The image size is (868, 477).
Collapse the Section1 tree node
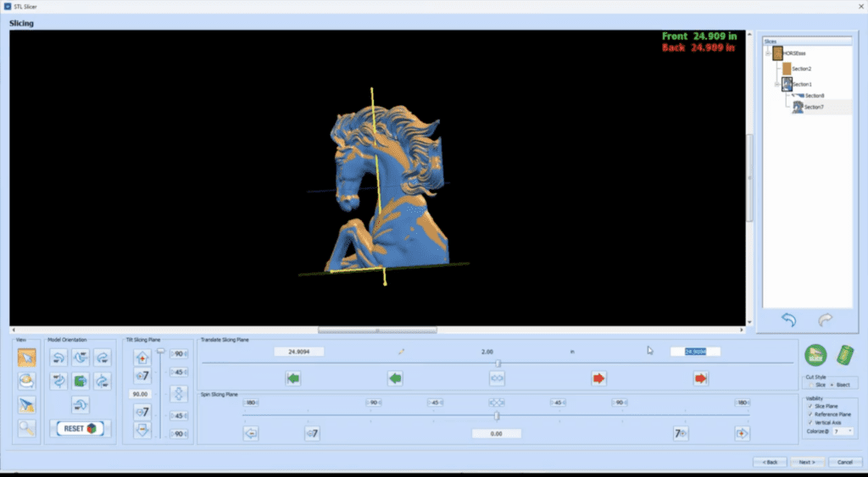(776, 84)
